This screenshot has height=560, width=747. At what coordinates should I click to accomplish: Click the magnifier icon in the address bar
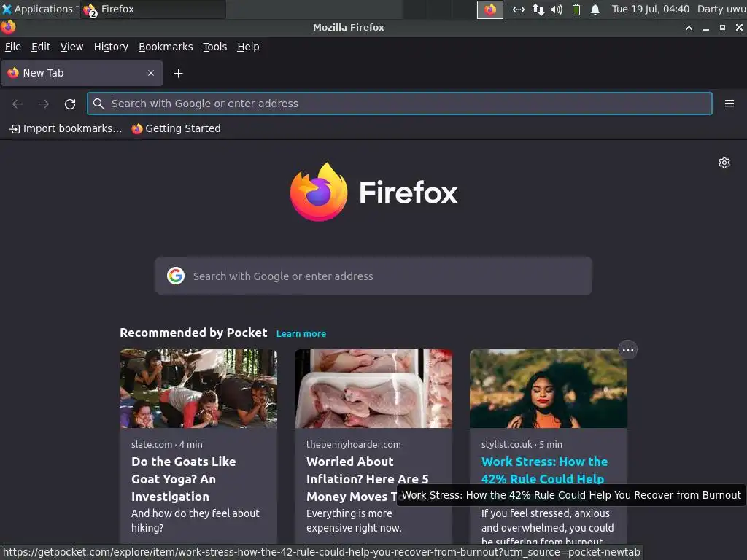point(98,104)
